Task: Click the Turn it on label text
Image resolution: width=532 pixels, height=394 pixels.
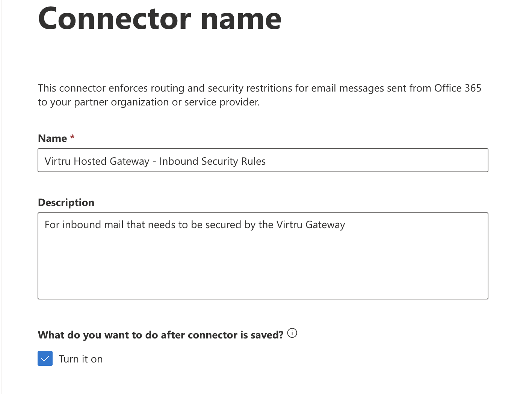Action: (81, 359)
